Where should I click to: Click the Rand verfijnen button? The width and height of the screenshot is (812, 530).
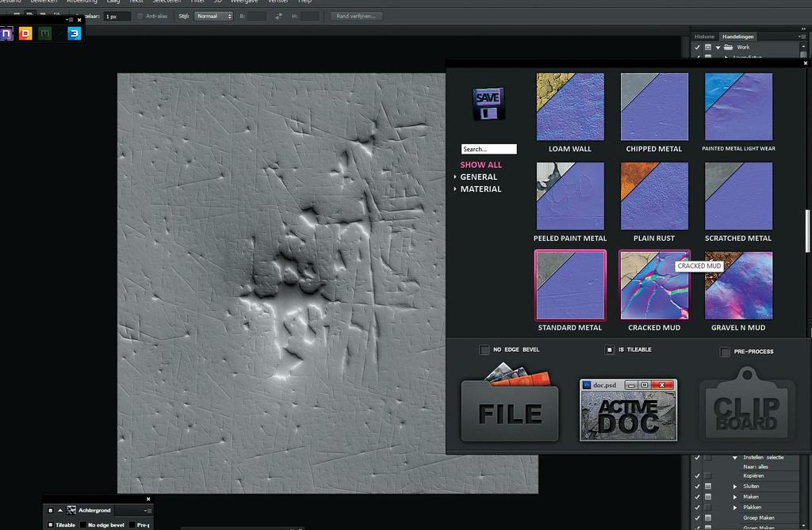(x=356, y=16)
